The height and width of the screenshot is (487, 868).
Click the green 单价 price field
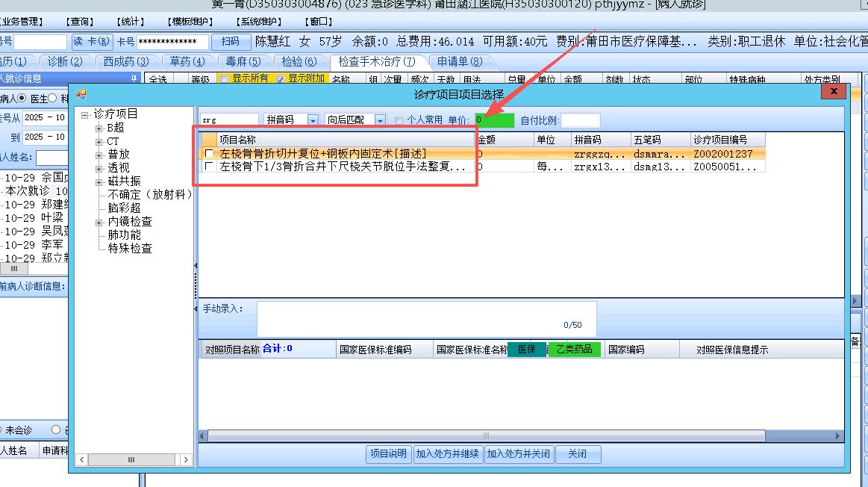(x=494, y=120)
